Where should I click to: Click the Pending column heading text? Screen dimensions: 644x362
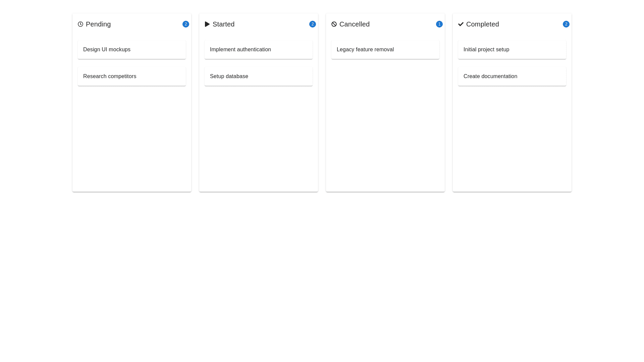tap(98, 24)
